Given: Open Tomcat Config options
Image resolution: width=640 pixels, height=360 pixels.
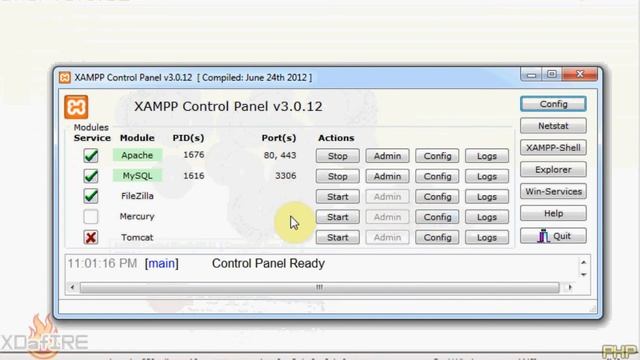Looking at the screenshot, I should pyautogui.click(x=437, y=238).
